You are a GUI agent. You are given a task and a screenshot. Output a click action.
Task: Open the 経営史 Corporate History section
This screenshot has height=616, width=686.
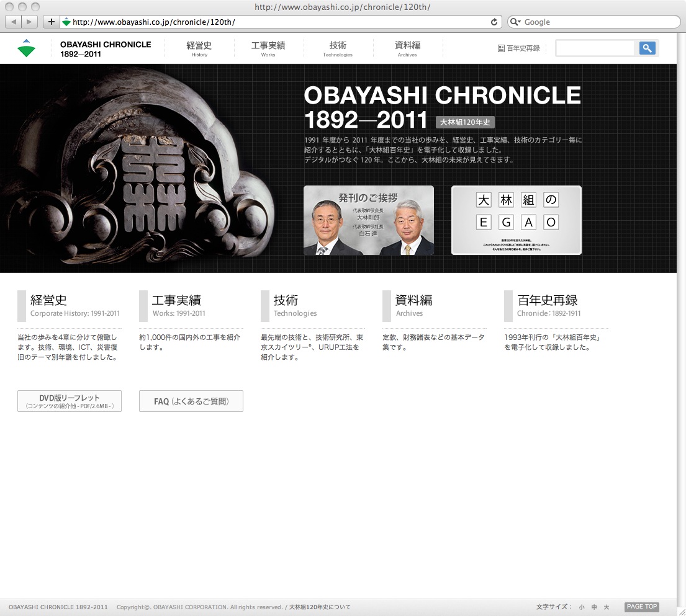69,305
